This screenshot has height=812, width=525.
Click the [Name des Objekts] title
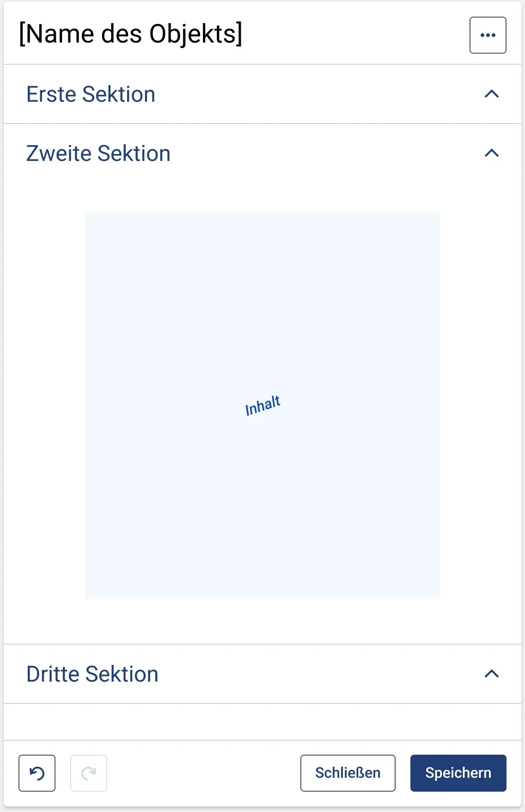click(x=131, y=34)
